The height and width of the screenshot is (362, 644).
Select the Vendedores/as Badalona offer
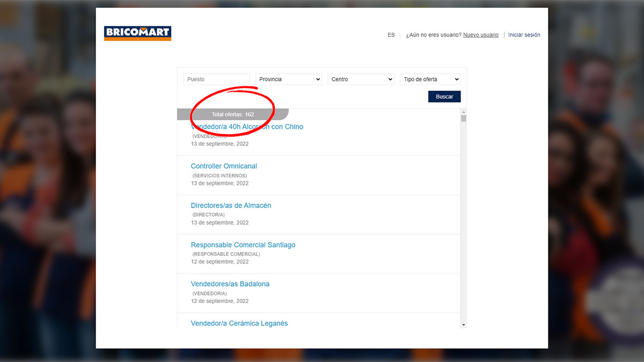(230, 284)
